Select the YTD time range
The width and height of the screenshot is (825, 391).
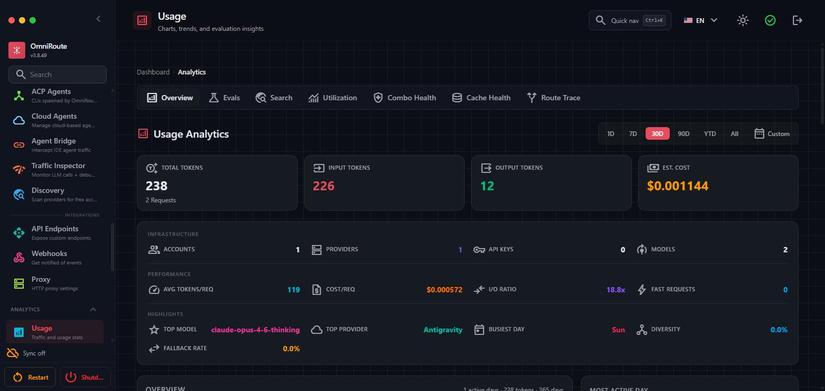pyautogui.click(x=710, y=134)
